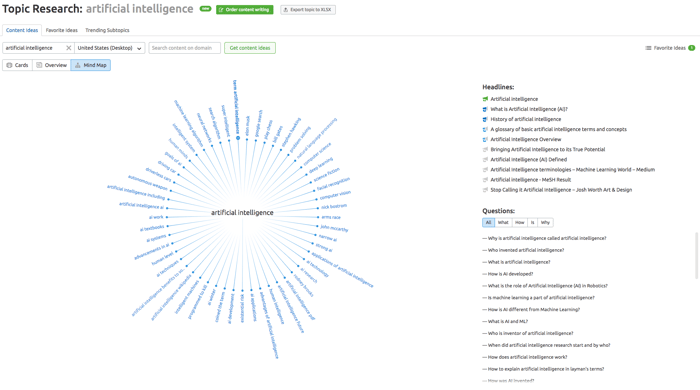This screenshot has height=390, width=700.
Task: Click Get content ideas button
Action: [250, 48]
